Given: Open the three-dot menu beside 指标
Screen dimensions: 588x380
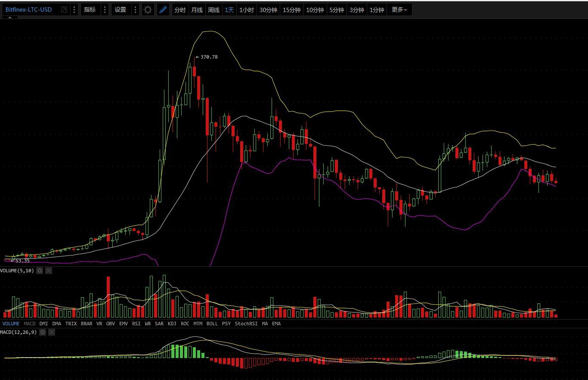Looking at the screenshot, I should point(105,9).
